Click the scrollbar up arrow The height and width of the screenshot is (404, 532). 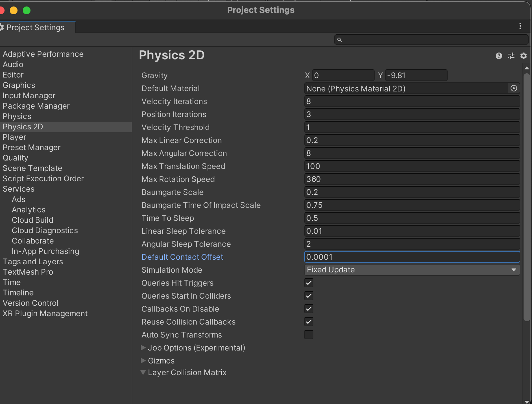pos(527,68)
